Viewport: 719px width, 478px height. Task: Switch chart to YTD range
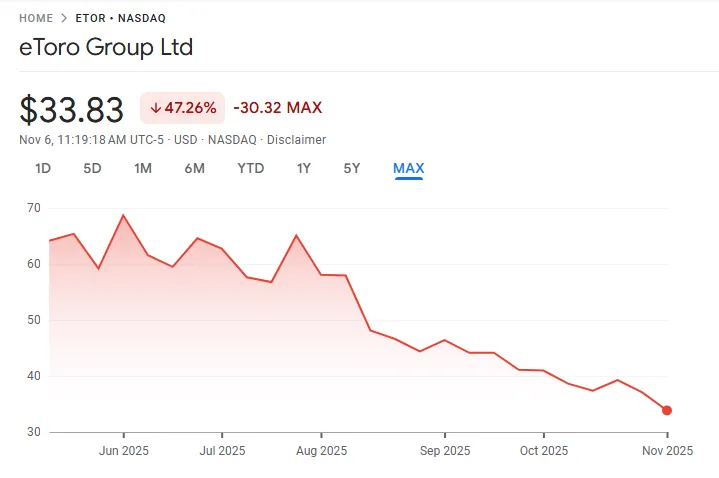click(x=250, y=168)
